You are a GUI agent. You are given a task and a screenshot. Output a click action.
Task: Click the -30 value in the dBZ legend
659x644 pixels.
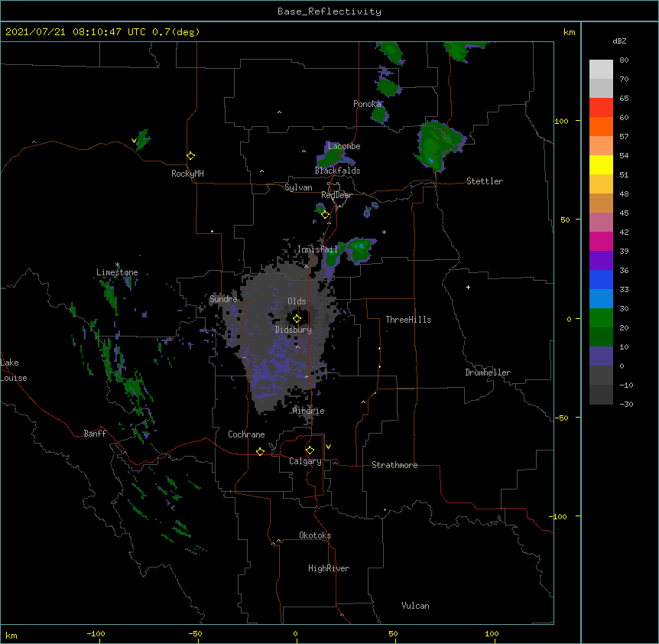[626, 405]
